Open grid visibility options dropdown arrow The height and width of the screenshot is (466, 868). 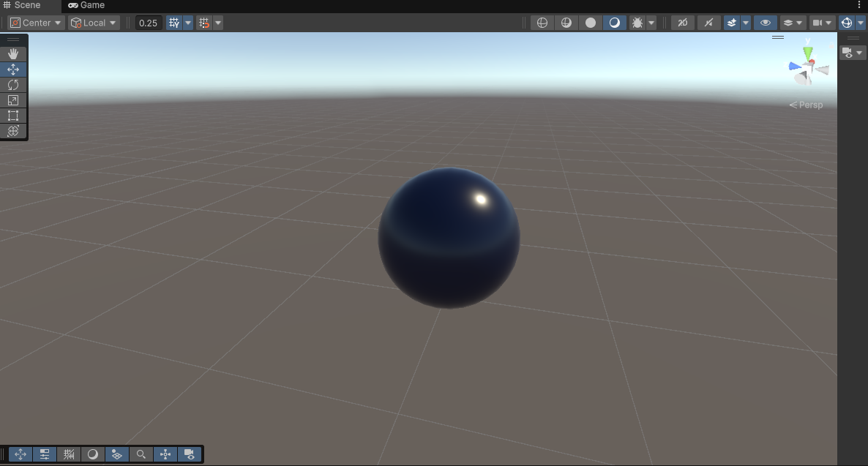click(x=188, y=23)
